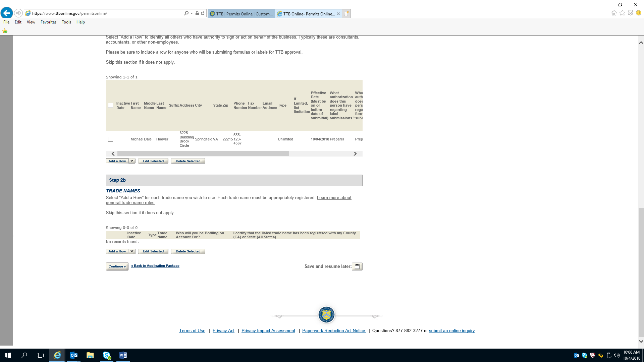Expand Trade Names Add a Row dropdown arrow
The width and height of the screenshot is (644, 362).
132,251
